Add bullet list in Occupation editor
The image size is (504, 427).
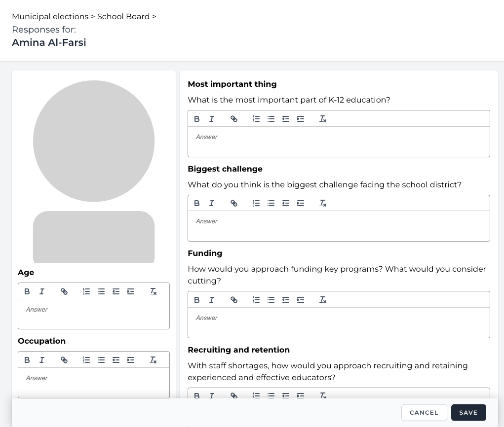point(101,360)
